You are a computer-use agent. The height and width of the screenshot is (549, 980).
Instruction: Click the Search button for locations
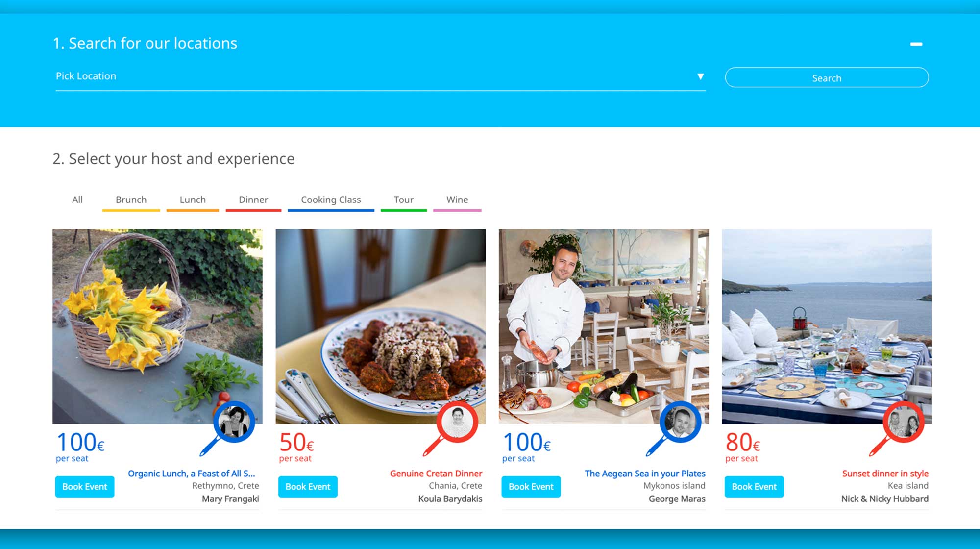pyautogui.click(x=827, y=77)
